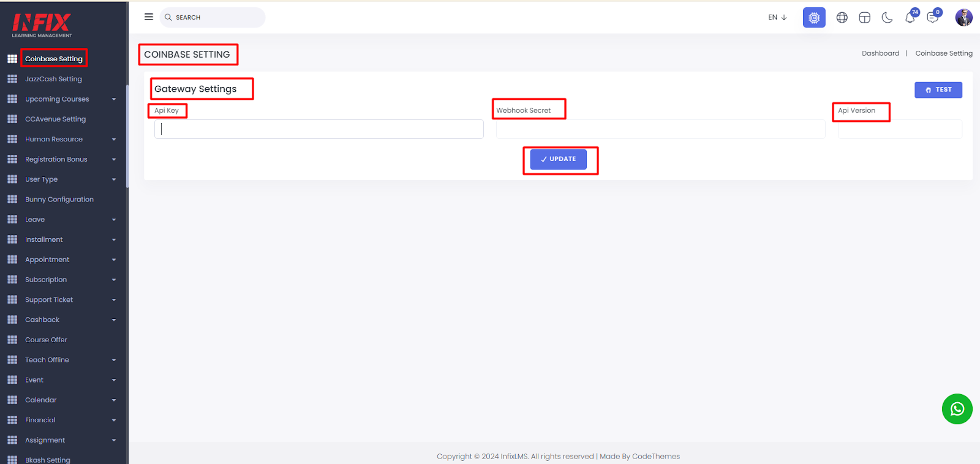Open the globe website icon
Viewport: 980px width, 464px height.
(x=842, y=18)
